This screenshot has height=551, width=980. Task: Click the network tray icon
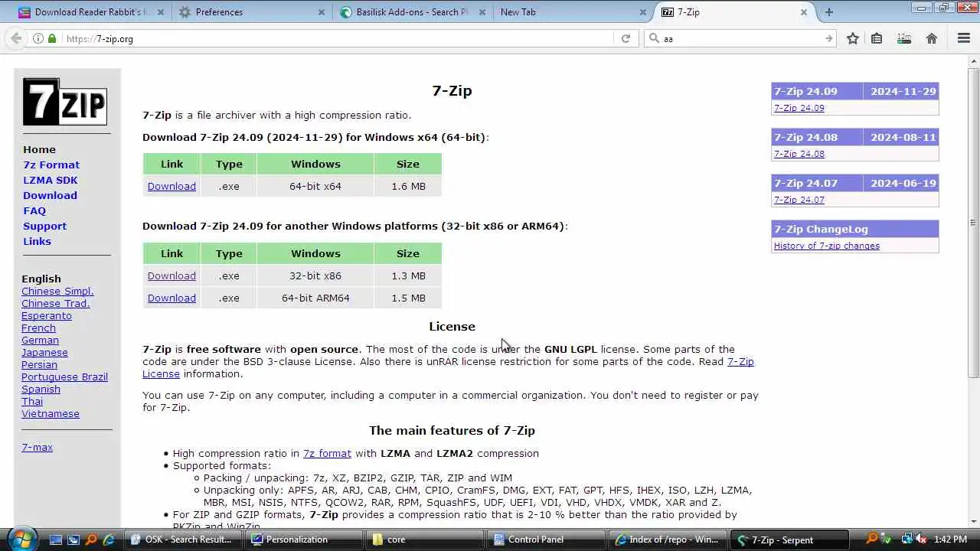pos(906,540)
